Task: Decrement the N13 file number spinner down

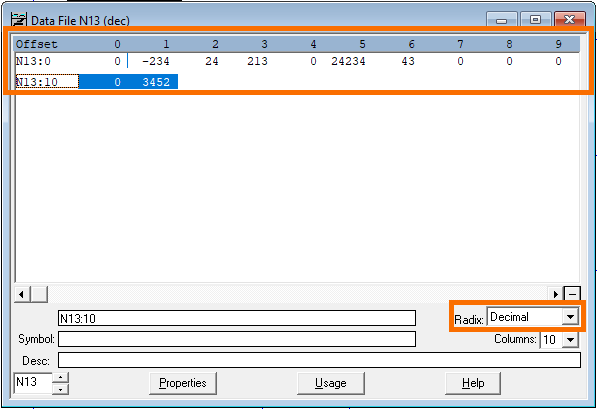Action: pyautogui.click(x=60, y=389)
